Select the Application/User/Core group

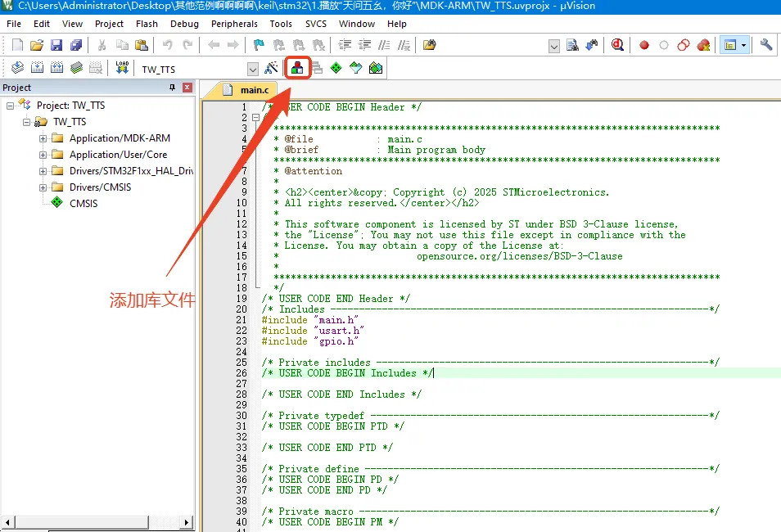pos(118,155)
